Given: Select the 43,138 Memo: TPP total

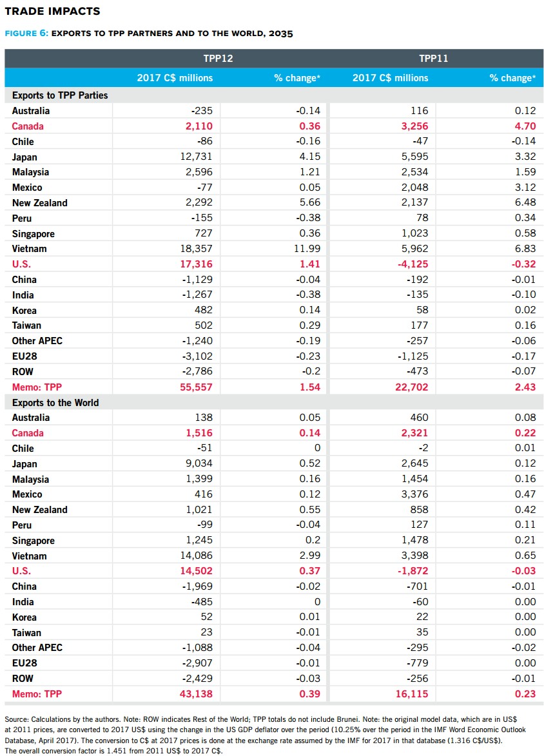Looking at the screenshot, I should pyautogui.click(x=195, y=694).
